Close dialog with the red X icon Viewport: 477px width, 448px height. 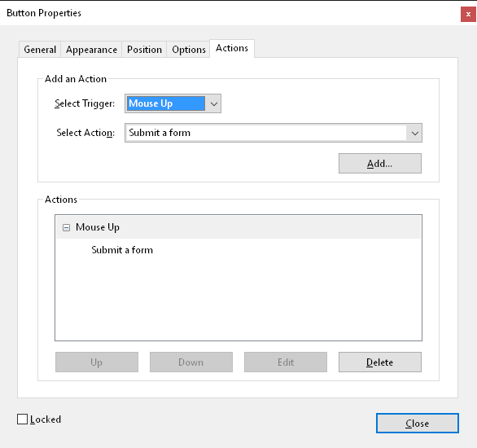click(x=468, y=15)
